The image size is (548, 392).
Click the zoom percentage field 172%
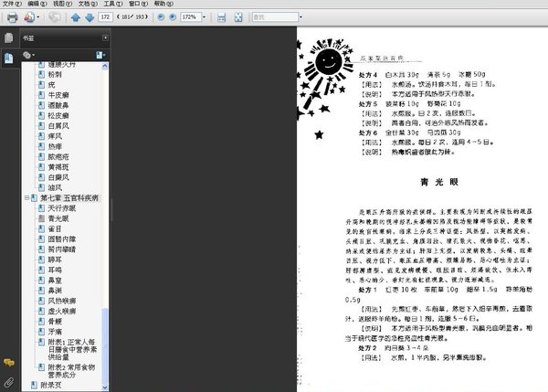pos(191,16)
